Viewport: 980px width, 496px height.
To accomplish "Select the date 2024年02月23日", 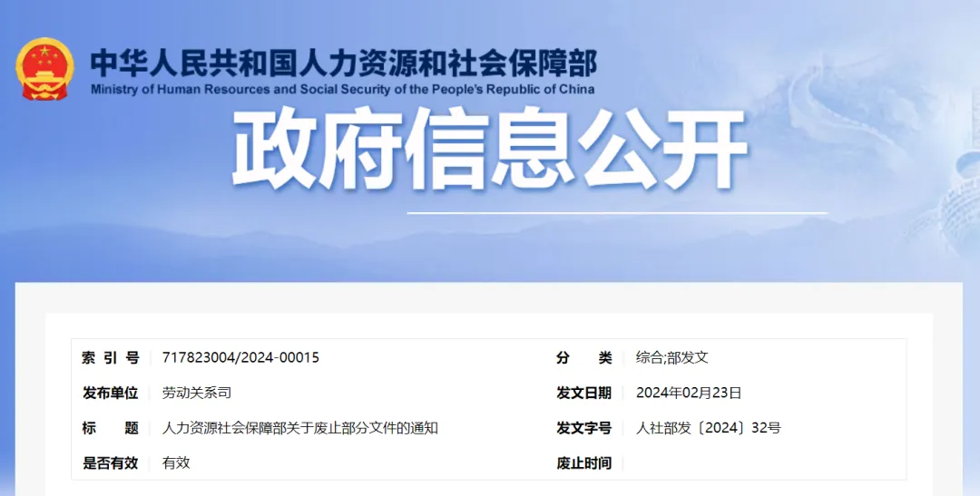I will pyautogui.click(x=689, y=393).
